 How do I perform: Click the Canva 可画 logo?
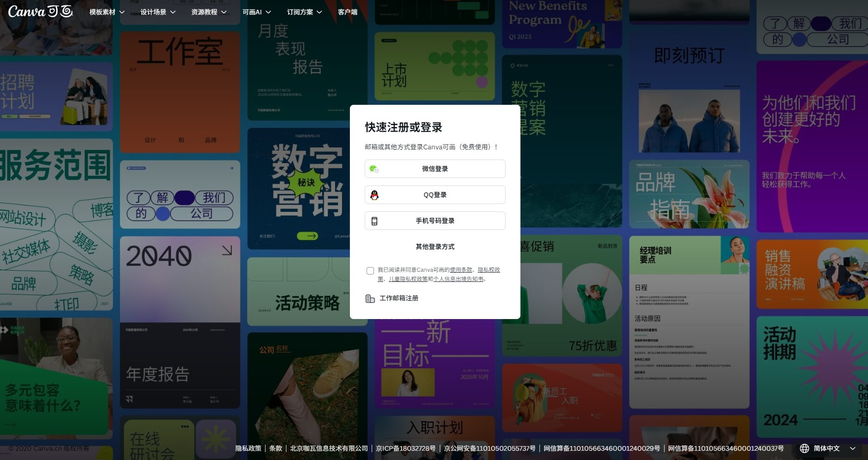(40, 11)
